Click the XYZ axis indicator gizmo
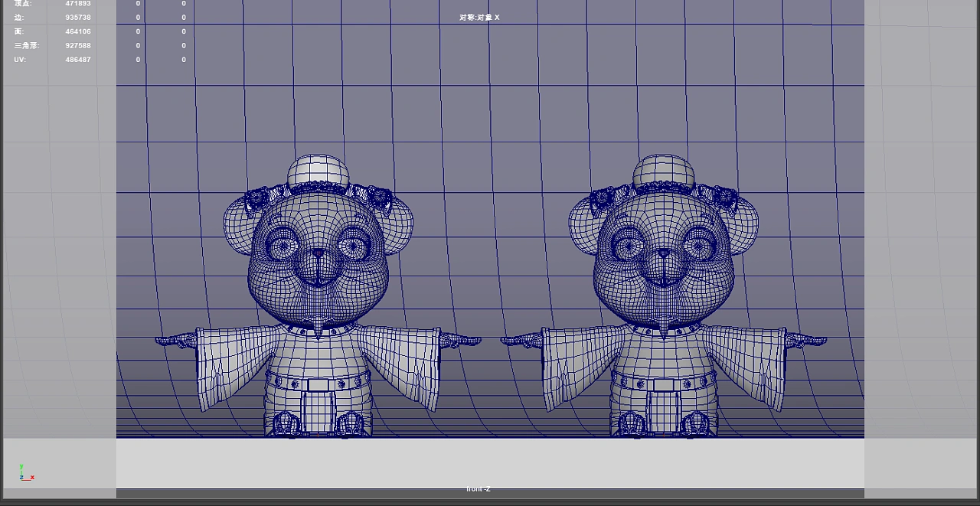 (x=26, y=472)
